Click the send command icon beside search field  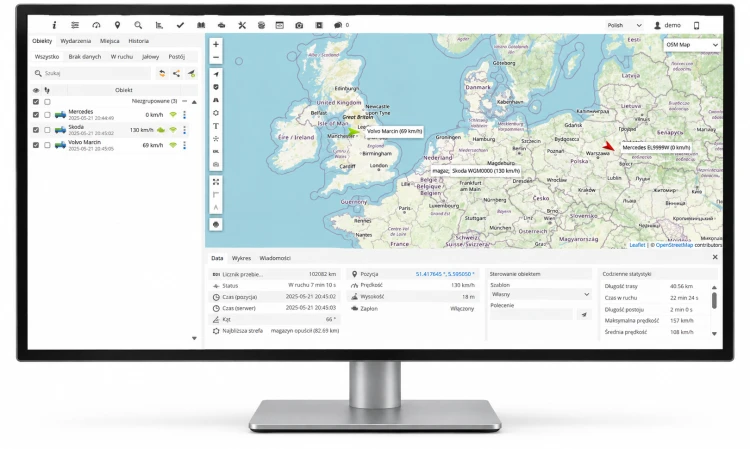(x=191, y=73)
